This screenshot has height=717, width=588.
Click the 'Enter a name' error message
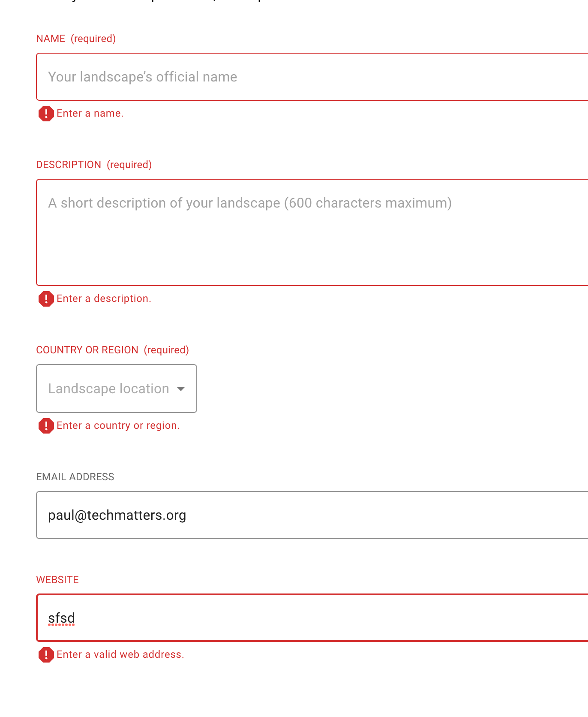coord(90,113)
